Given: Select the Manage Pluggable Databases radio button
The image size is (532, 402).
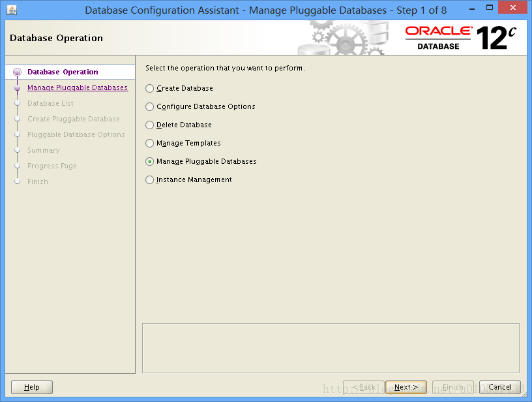Looking at the screenshot, I should coord(150,162).
